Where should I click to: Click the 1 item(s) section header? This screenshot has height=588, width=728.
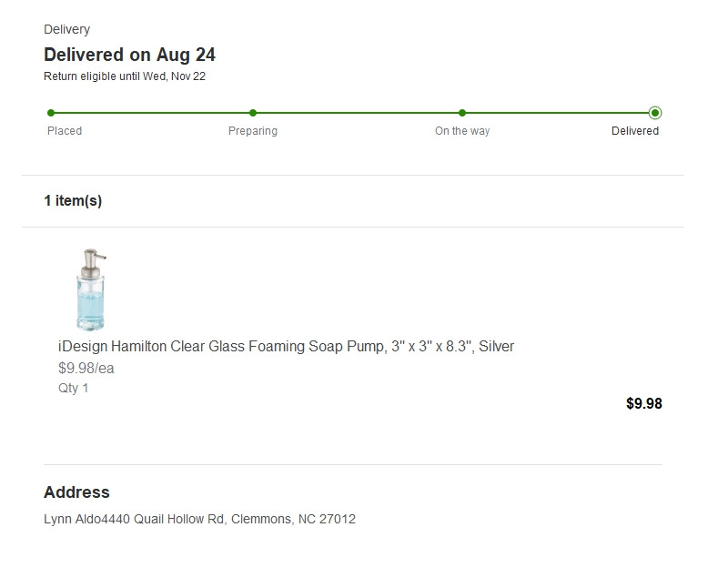pos(73,201)
